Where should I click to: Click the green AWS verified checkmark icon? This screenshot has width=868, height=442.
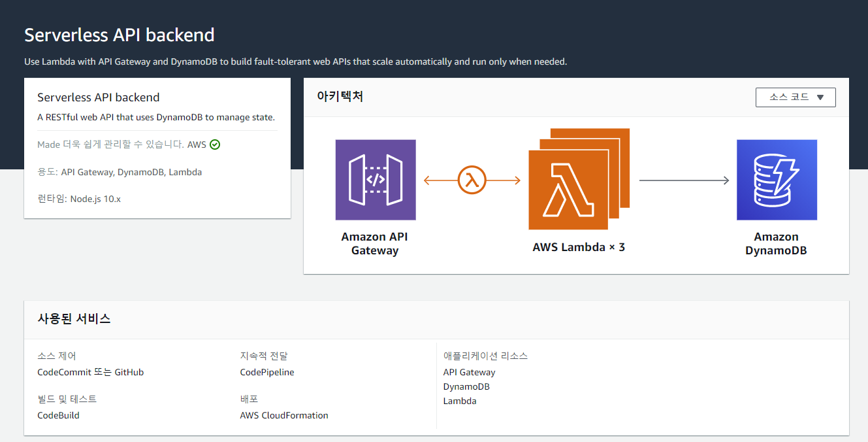[x=215, y=144]
